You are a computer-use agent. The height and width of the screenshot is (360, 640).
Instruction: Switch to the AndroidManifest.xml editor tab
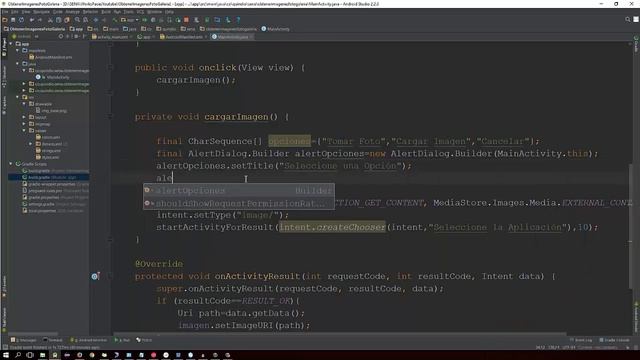pos(183,37)
